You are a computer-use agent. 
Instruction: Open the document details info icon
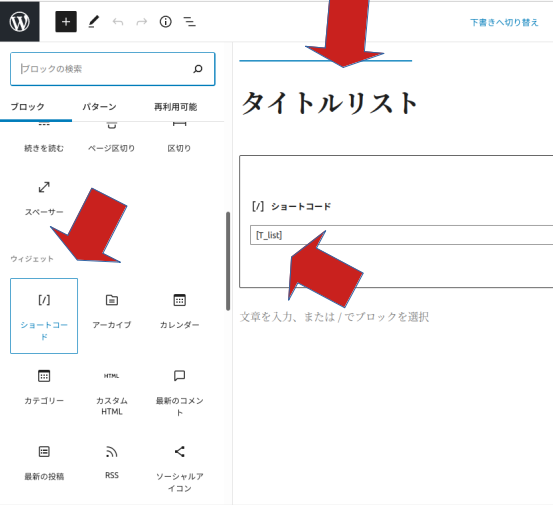pos(165,22)
